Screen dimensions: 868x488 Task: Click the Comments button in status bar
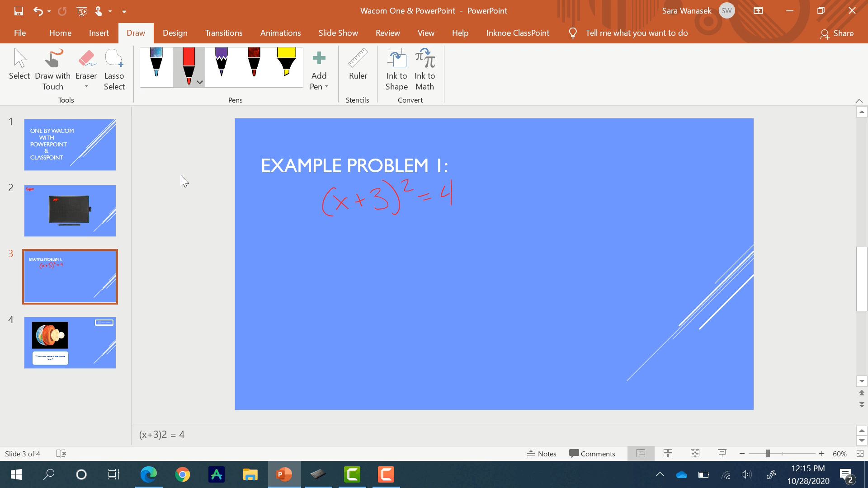(x=592, y=454)
